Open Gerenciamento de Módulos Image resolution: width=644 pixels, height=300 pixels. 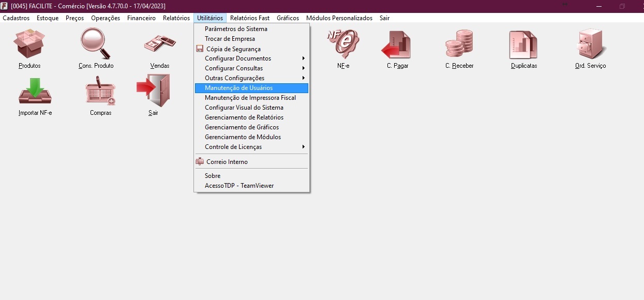tap(251, 137)
